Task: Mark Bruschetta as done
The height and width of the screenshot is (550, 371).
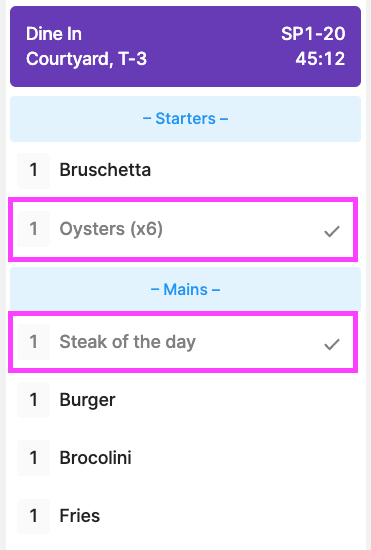Action: click(x=186, y=170)
